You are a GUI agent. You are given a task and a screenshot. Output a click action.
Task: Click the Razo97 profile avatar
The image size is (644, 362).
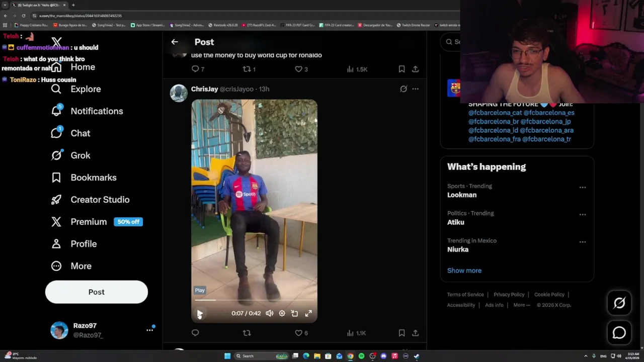point(59,330)
